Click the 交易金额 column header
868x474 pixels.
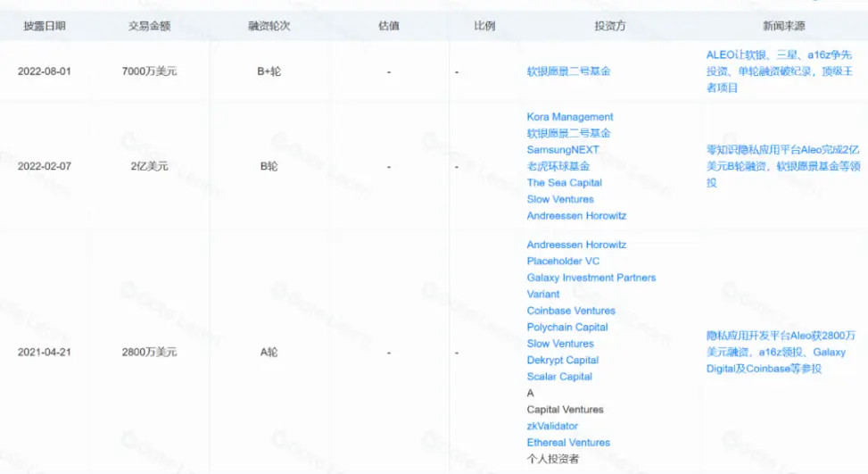click(x=150, y=26)
